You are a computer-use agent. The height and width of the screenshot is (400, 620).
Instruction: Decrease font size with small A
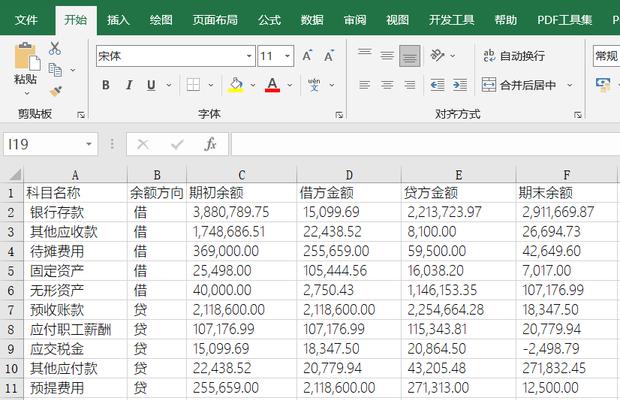pyautogui.click(x=329, y=56)
